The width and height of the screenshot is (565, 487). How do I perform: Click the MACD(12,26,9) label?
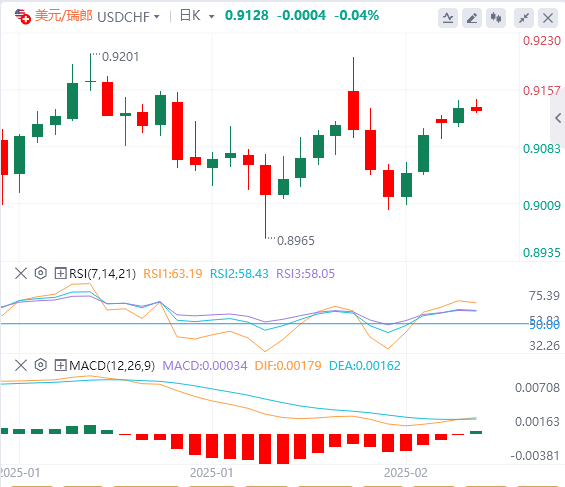click(112, 366)
